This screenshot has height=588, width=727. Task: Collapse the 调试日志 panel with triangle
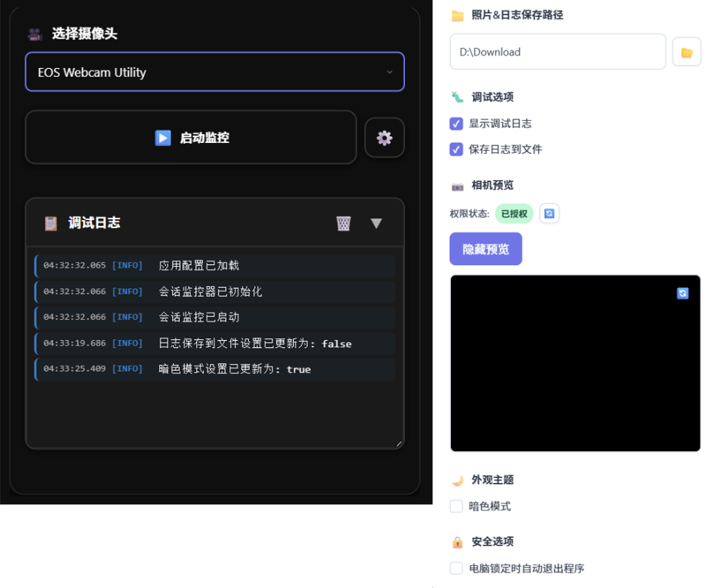[377, 223]
